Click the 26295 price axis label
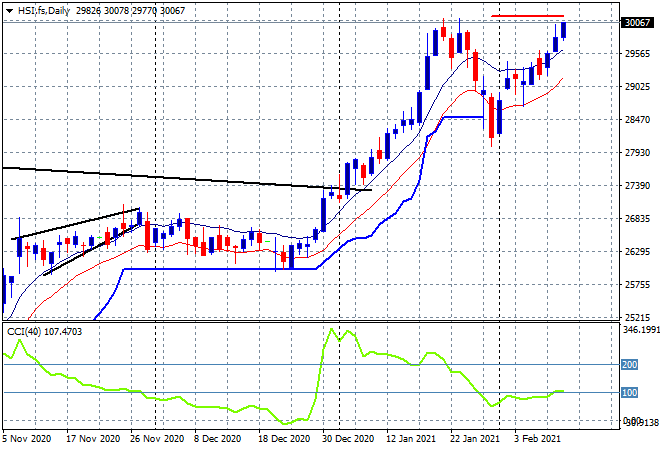Image resolution: width=660 pixels, height=450 pixels. click(637, 252)
